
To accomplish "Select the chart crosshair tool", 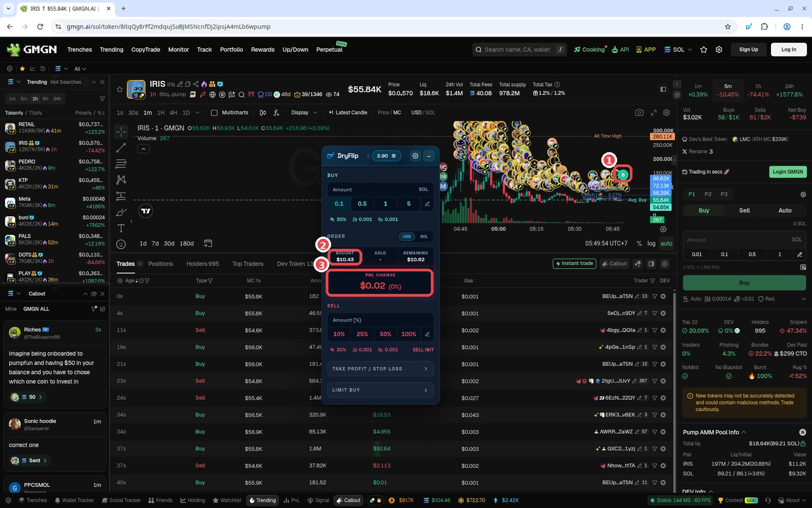I will tap(121, 132).
